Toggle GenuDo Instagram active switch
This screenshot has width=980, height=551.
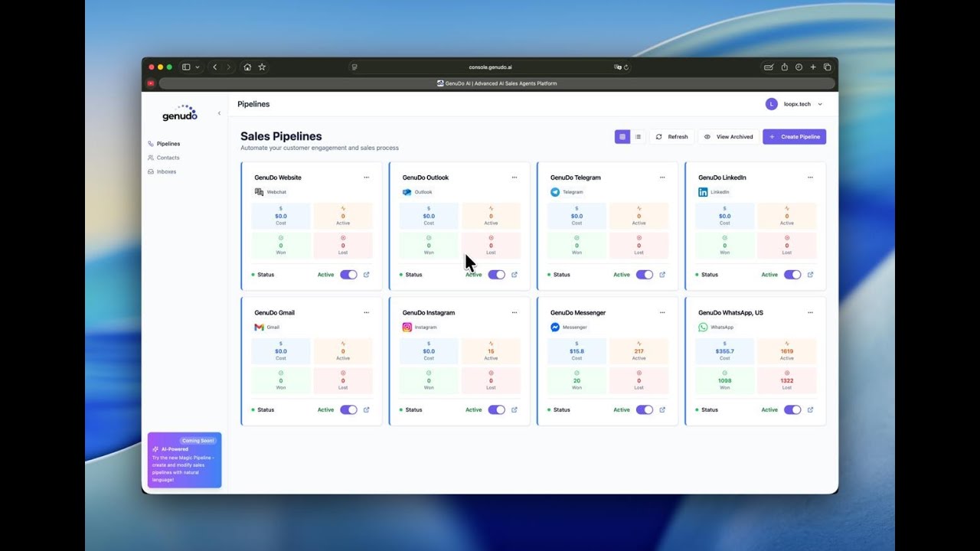coord(496,409)
